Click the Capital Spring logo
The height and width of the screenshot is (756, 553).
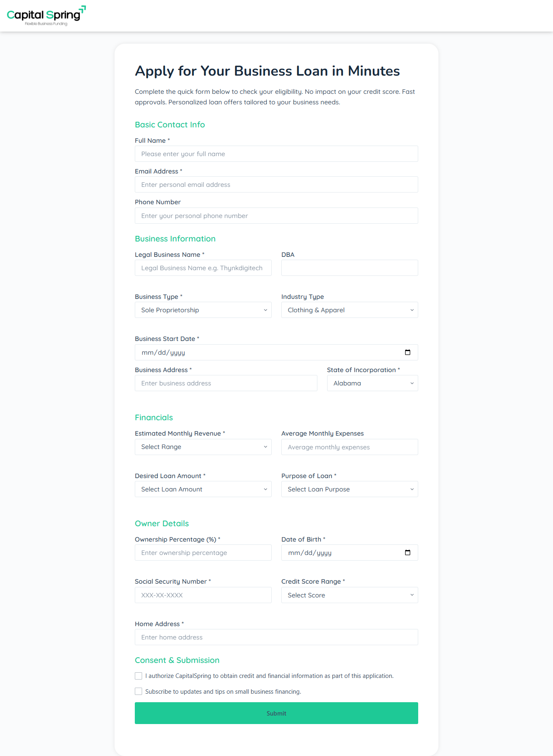pos(46,16)
